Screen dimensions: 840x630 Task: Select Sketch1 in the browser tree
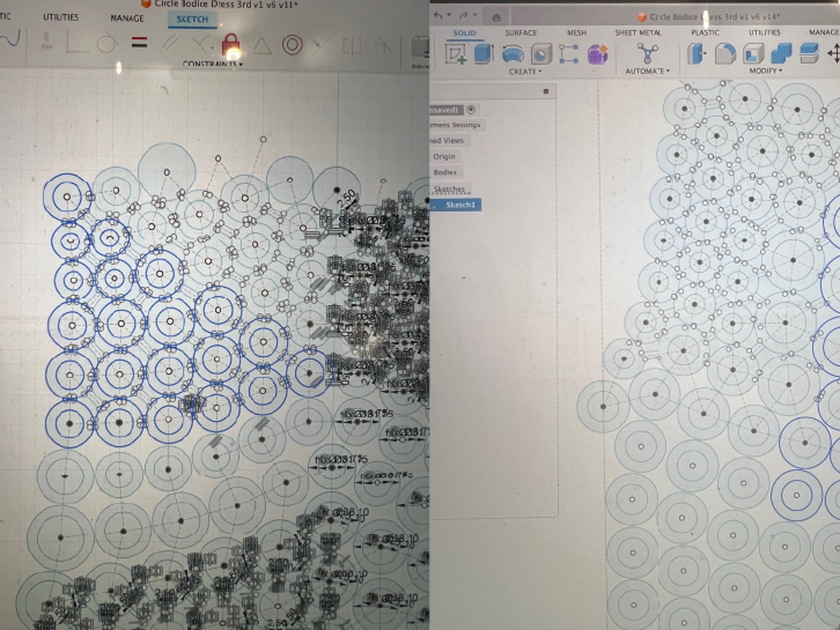point(461,205)
